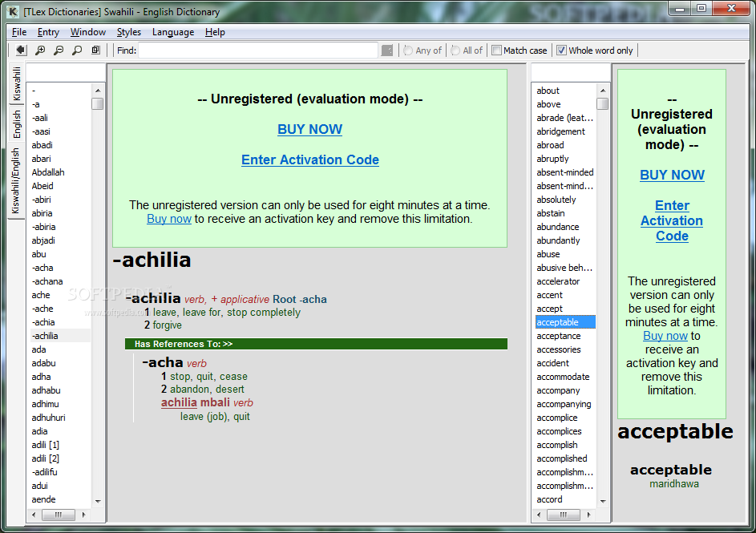Image resolution: width=756 pixels, height=533 pixels.
Task: Click down arrow of English list scrollbar
Action: [x=603, y=501]
